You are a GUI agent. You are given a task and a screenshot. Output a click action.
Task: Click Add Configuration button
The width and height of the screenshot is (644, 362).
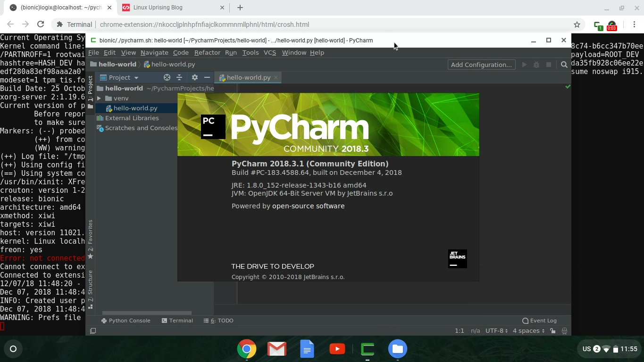coord(481,65)
